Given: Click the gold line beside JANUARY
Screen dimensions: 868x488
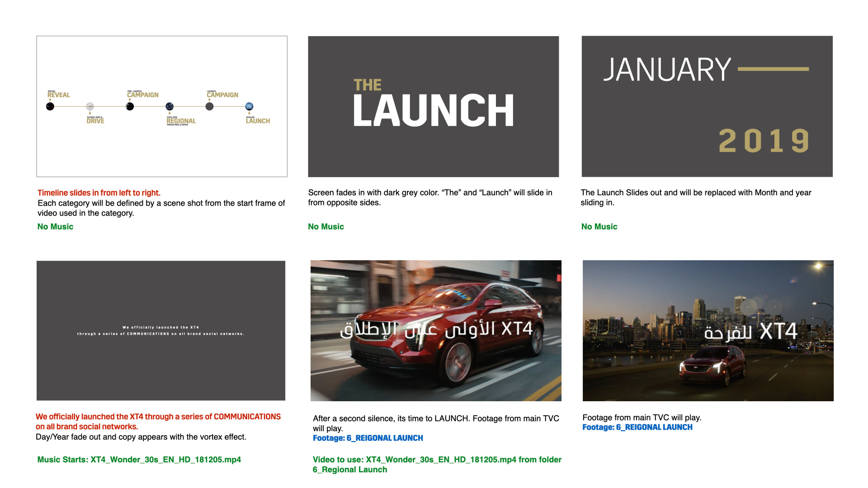Looking at the screenshot, I should (773, 69).
